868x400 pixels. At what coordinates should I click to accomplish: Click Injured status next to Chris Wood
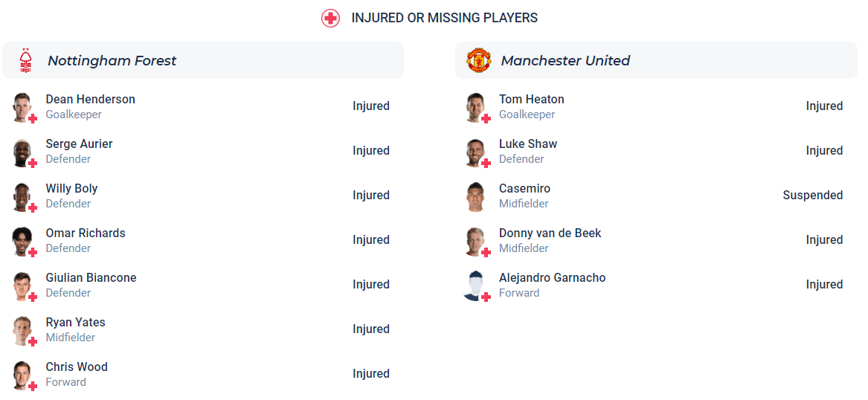tap(370, 374)
